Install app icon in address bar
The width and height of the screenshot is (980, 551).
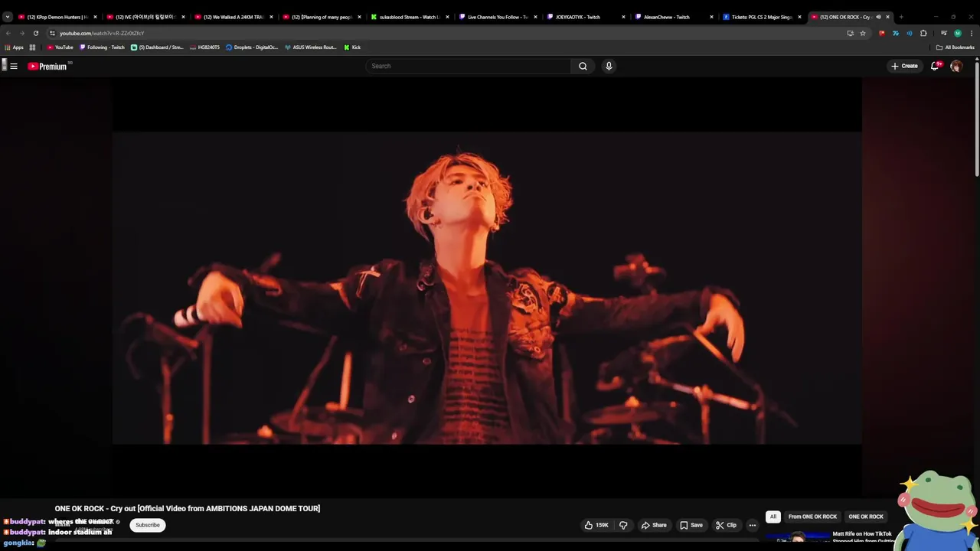point(850,33)
